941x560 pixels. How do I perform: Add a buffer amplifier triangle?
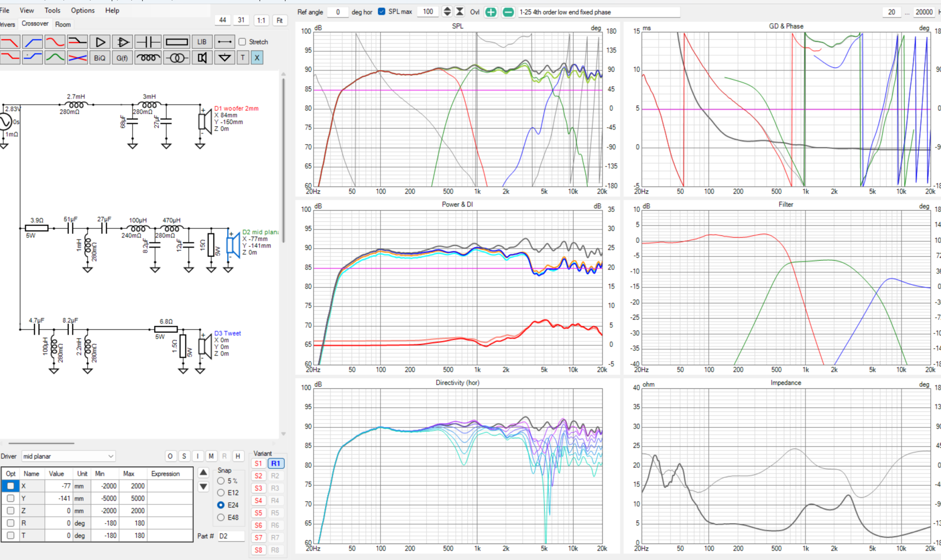100,42
